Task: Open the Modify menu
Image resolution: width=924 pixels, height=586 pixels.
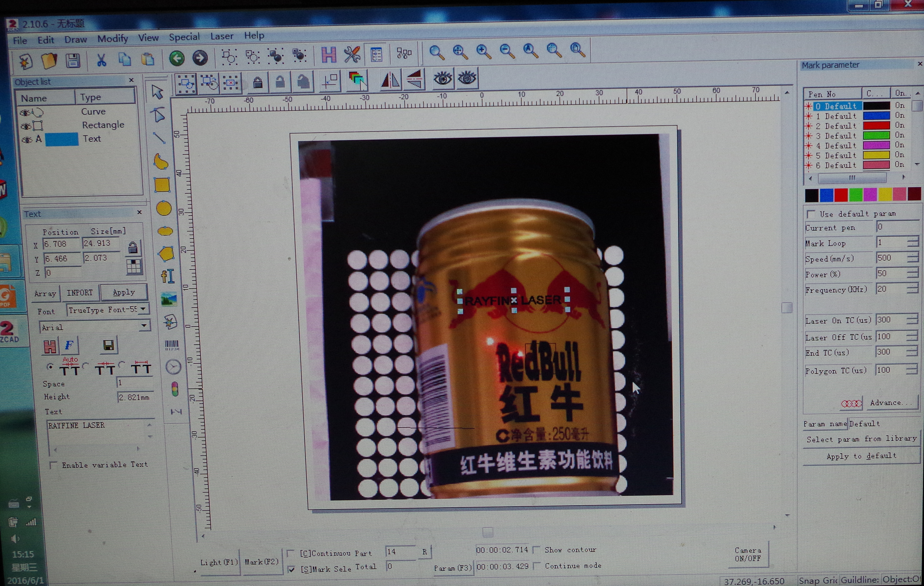Action: click(x=112, y=39)
